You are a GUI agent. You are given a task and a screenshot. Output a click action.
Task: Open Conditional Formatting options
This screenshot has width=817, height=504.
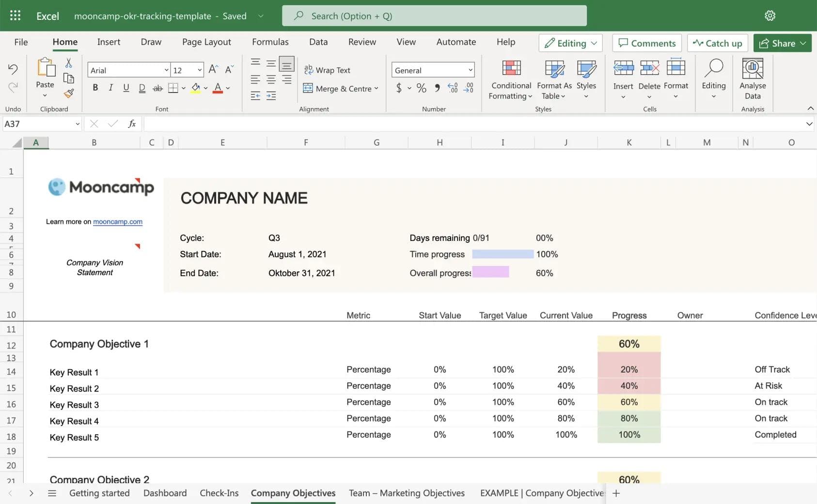pos(510,80)
